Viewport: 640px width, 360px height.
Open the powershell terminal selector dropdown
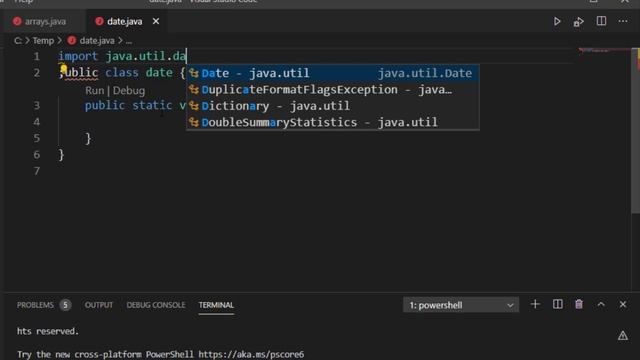point(461,305)
